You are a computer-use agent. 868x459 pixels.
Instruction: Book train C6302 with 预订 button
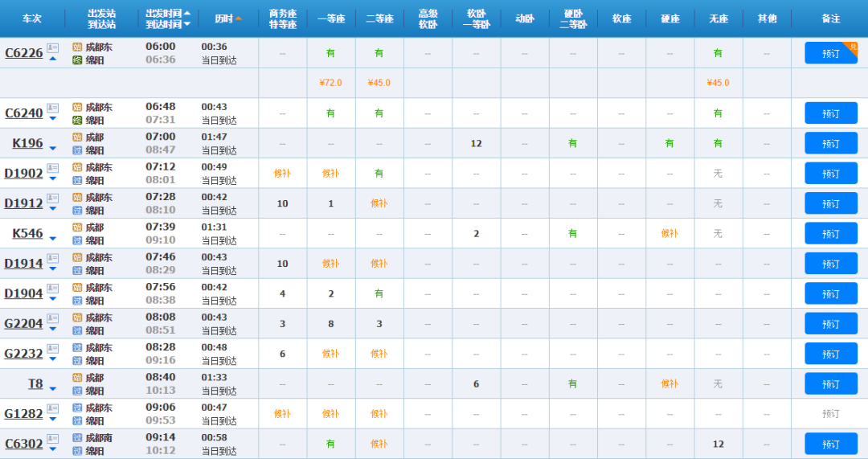[x=831, y=444]
